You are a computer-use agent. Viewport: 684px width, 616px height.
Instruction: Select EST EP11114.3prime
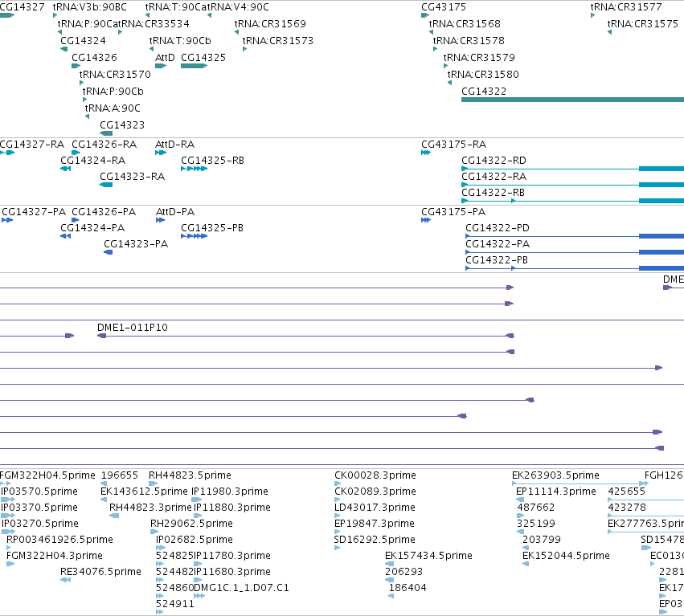519,500
